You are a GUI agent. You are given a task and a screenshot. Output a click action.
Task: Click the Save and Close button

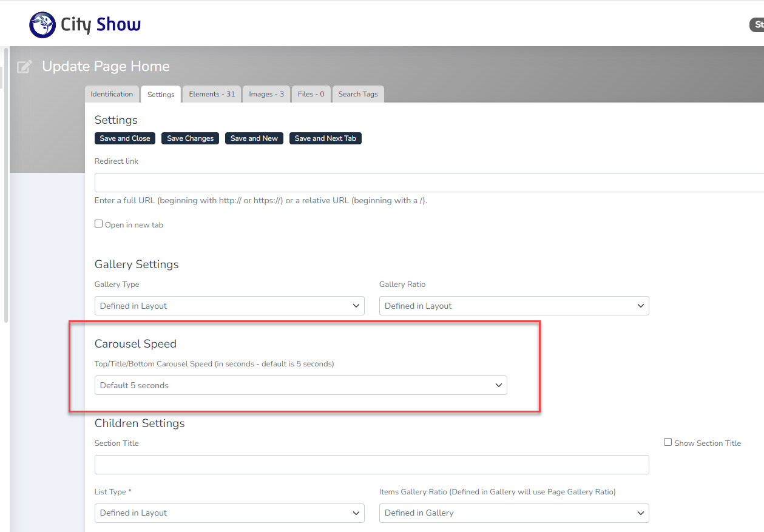pos(125,138)
